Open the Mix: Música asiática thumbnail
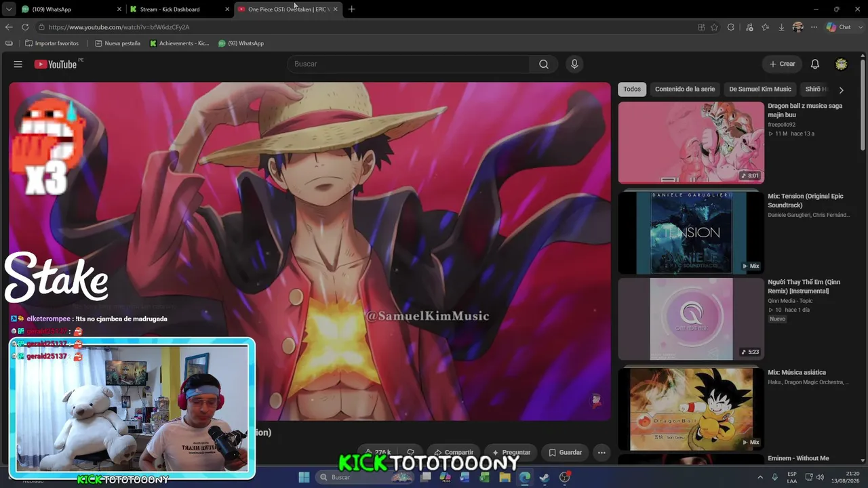 [691, 409]
